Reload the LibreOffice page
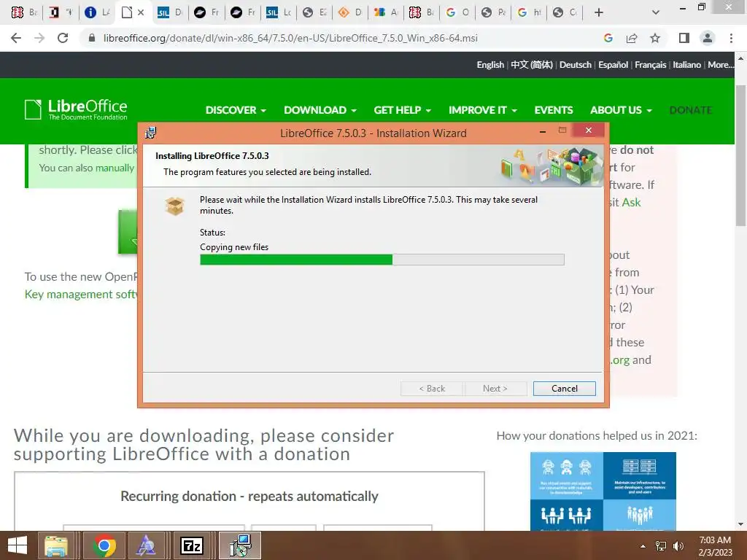The width and height of the screenshot is (747, 560). point(63,38)
